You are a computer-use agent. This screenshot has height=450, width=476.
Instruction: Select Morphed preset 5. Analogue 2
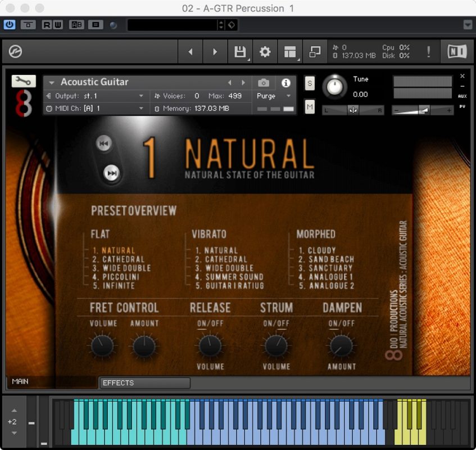click(327, 286)
